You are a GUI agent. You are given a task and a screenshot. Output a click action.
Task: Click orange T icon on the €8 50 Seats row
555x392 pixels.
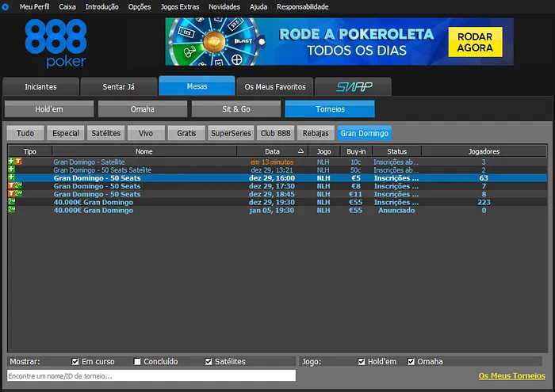click(11, 185)
